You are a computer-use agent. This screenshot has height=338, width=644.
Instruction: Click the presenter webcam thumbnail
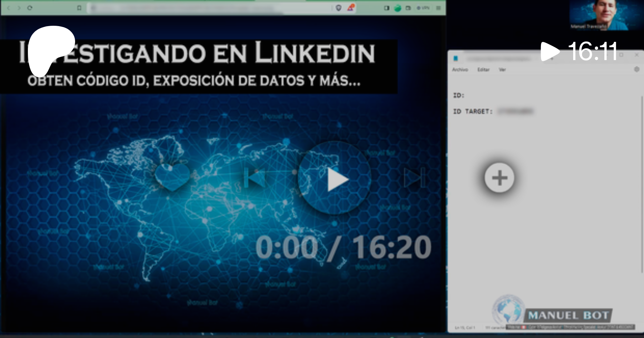click(599, 15)
